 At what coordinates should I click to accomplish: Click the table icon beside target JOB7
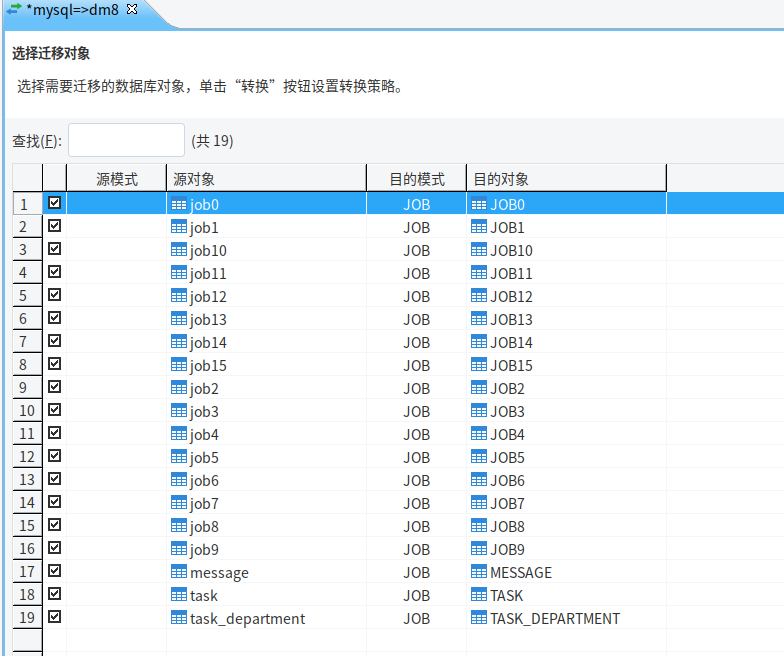tap(478, 503)
